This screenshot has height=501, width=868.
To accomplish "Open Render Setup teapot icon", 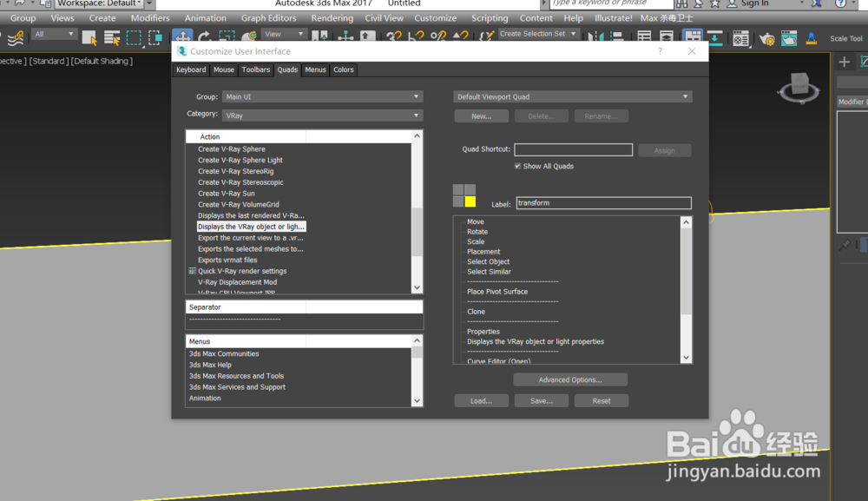I will point(766,38).
